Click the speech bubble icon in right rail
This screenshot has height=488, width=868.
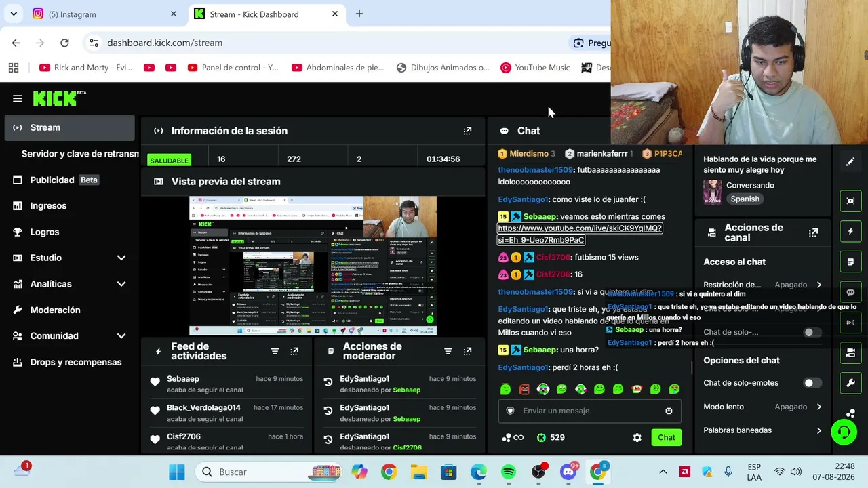click(x=850, y=292)
